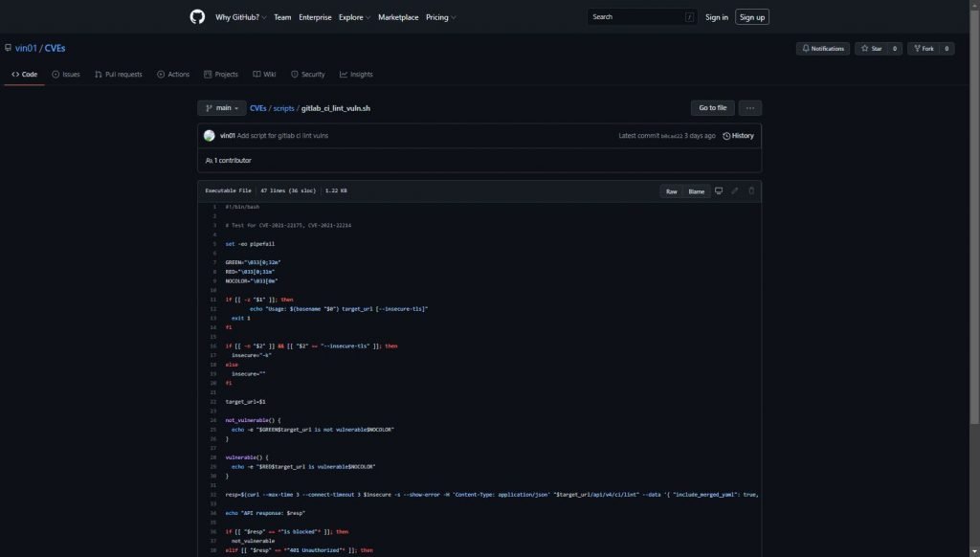This screenshot has width=980, height=557.
Task: Click the 'Executable File' label
Action: tap(228, 190)
